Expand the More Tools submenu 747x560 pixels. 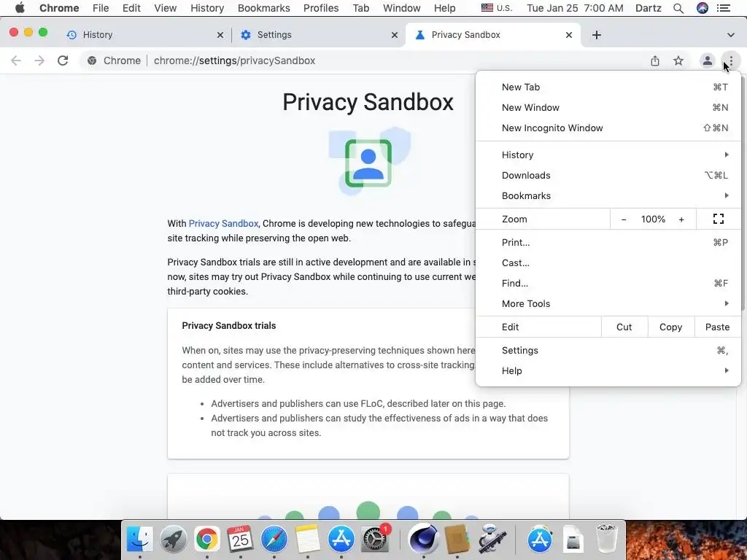pyautogui.click(x=608, y=304)
